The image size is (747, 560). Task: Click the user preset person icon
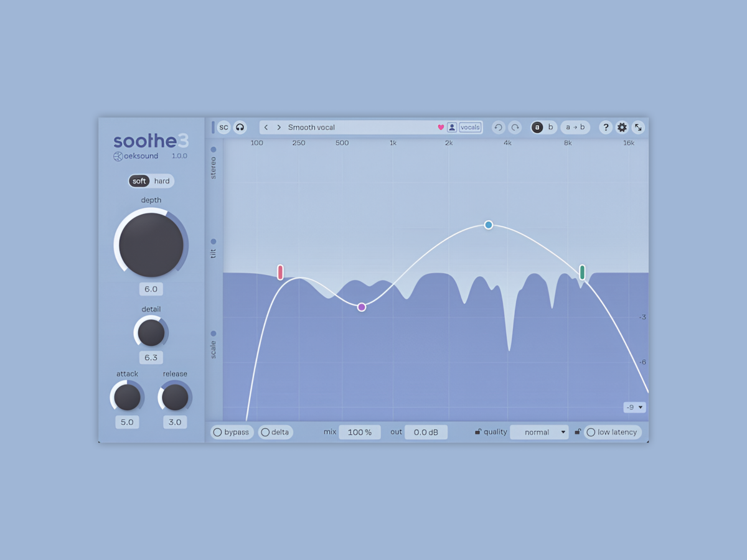click(452, 128)
